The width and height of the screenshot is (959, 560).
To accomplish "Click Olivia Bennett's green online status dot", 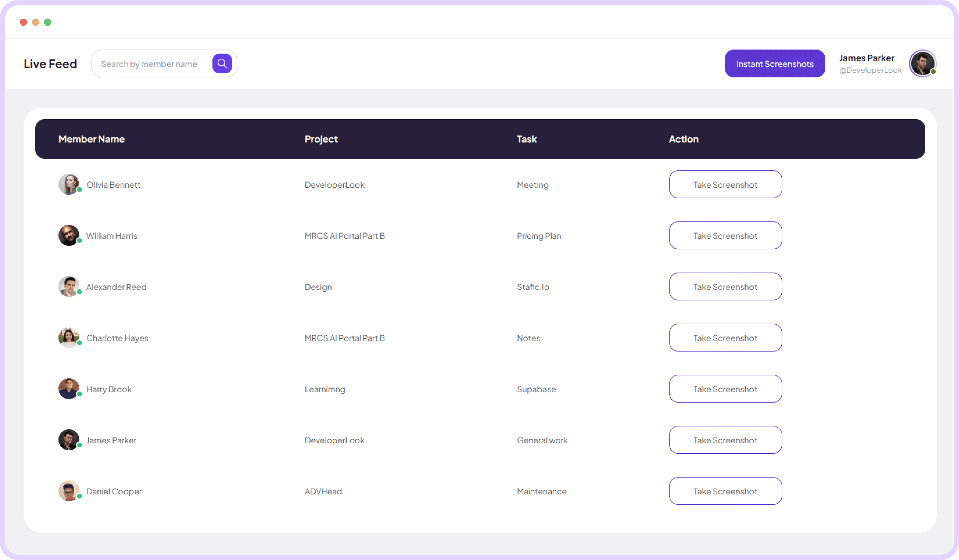I will tap(79, 190).
